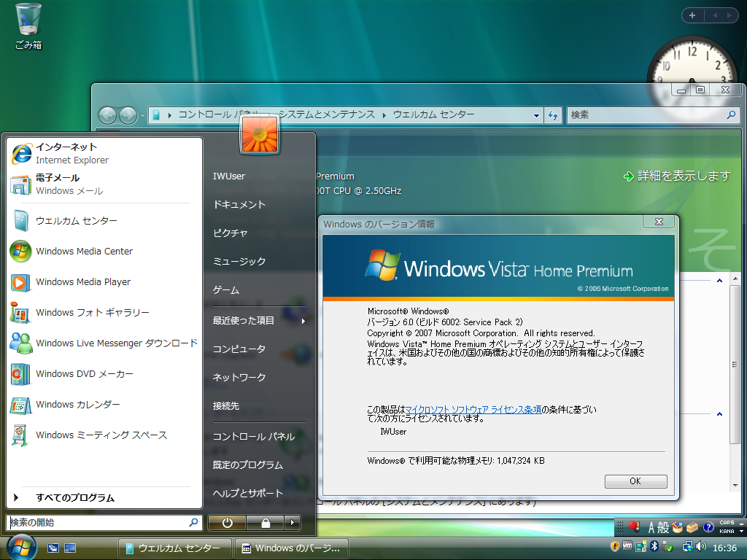The image size is (747, 560).
Task: Open IWUser personal folder
Action: pyautogui.click(x=260, y=176)
